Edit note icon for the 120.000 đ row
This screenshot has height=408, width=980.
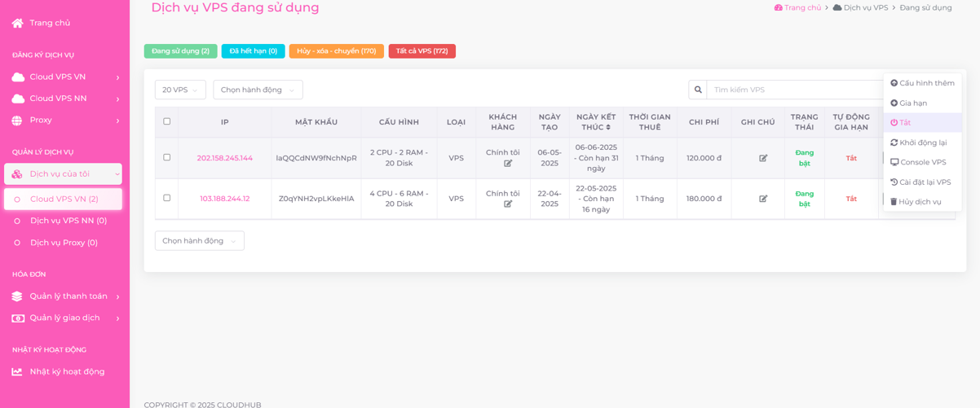point(764,158)
